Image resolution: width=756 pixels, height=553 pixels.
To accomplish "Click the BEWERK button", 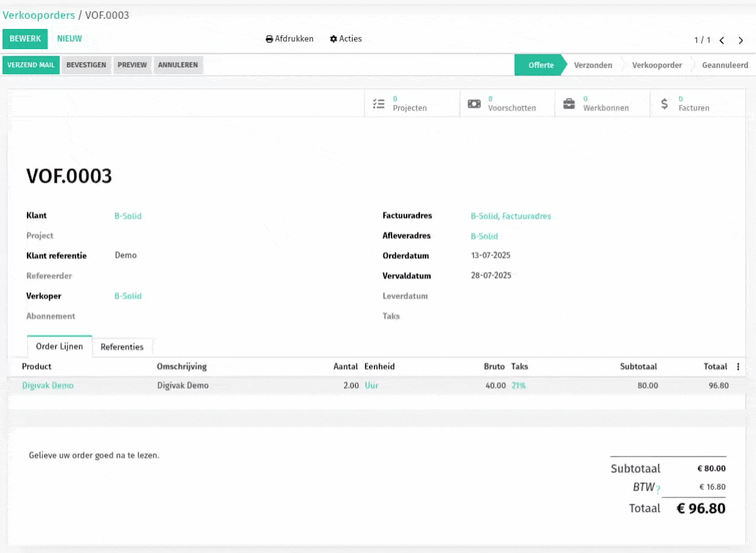I will (25, 39).
